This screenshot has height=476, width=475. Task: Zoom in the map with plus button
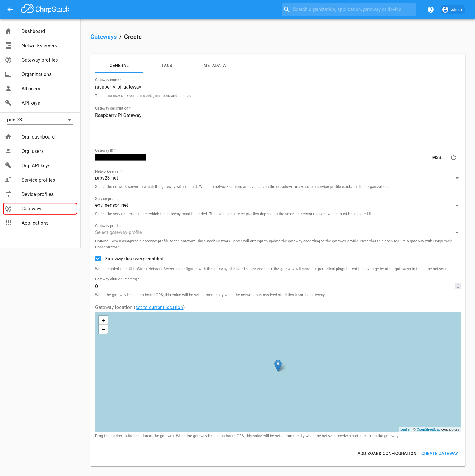click(x=103, y=320)
